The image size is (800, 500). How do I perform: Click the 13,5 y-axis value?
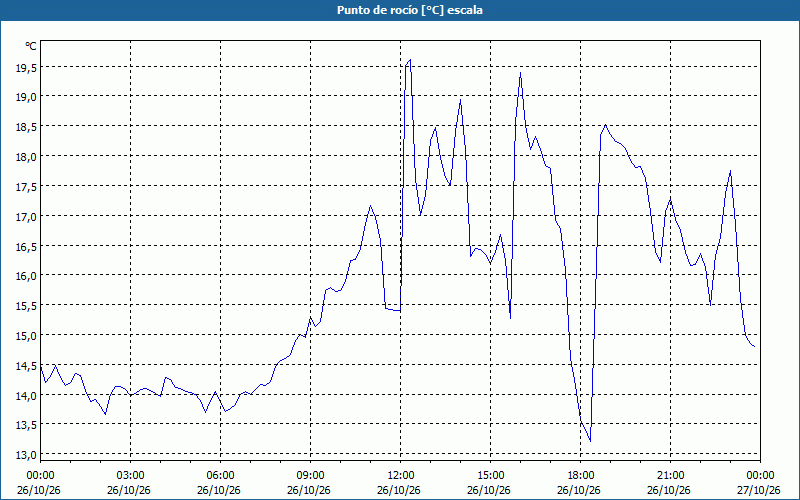click(26, 425)
